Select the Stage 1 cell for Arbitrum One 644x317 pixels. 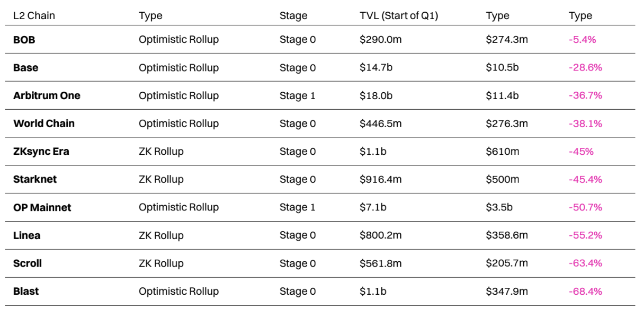[x=298, y=96]
